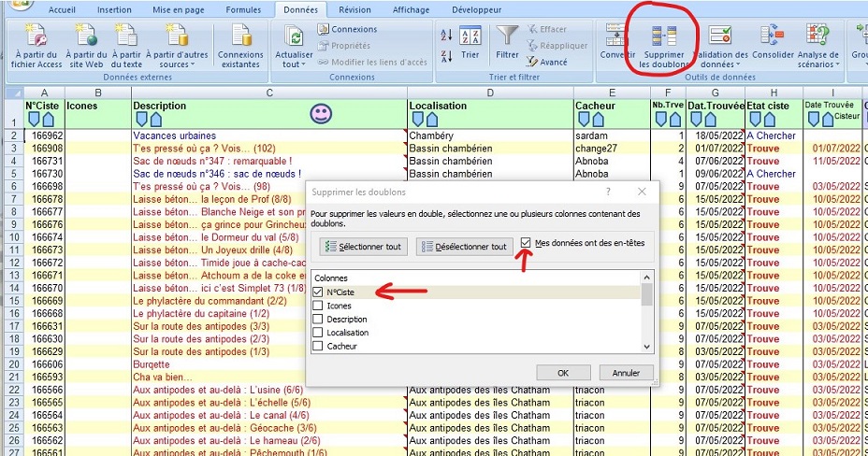Click the Connexions existantes icon
Viewport: 868px width, 456px height.
tap(240, 37)
